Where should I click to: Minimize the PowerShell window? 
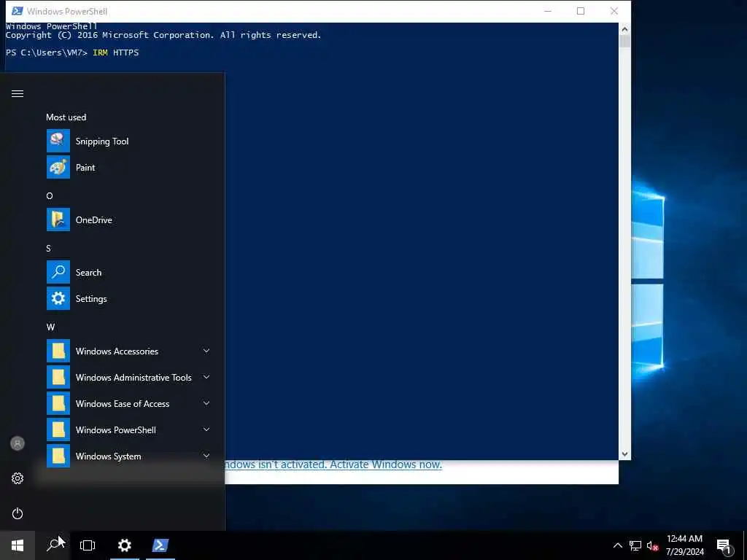click(x=548, y=11)
